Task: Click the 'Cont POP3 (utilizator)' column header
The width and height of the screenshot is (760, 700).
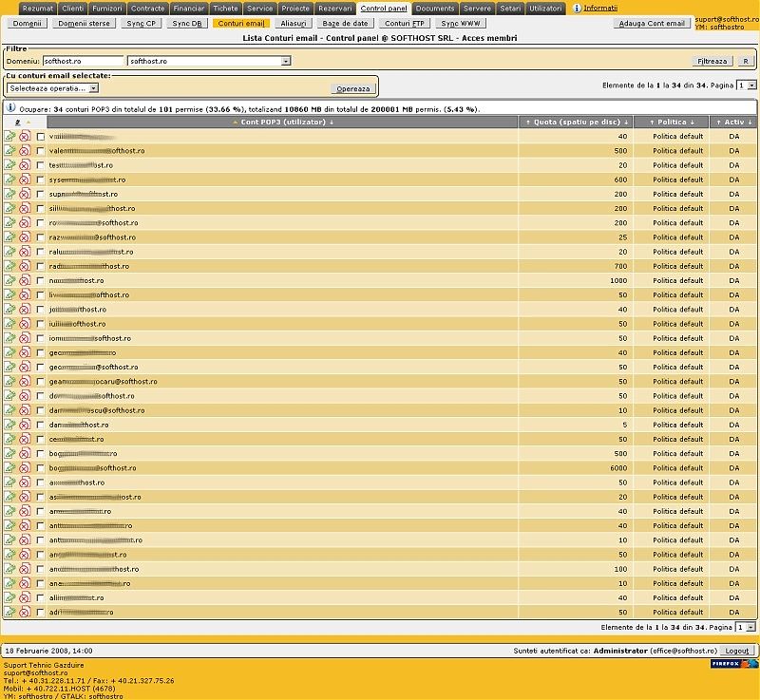Action: (x=283, y=123)
